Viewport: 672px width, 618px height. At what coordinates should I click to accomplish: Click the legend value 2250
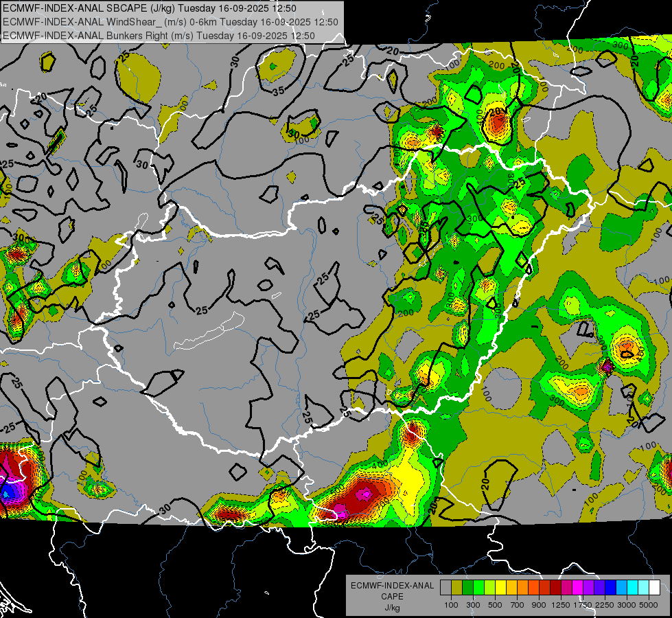[x=605, y=605]
